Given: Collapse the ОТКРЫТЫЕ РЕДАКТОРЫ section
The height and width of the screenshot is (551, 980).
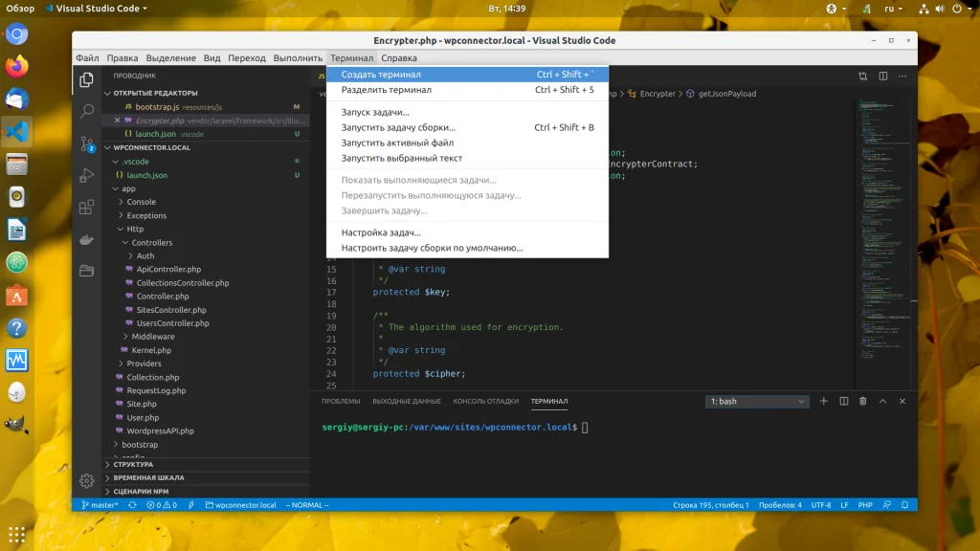Looking at the screenshot, I should 155,93.
